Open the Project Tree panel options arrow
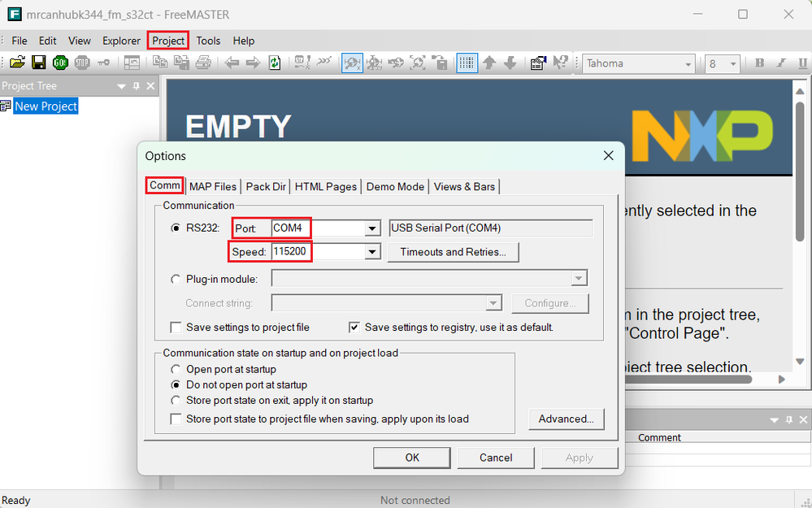Viewport: 812px width, 508px height. (121, 86)
